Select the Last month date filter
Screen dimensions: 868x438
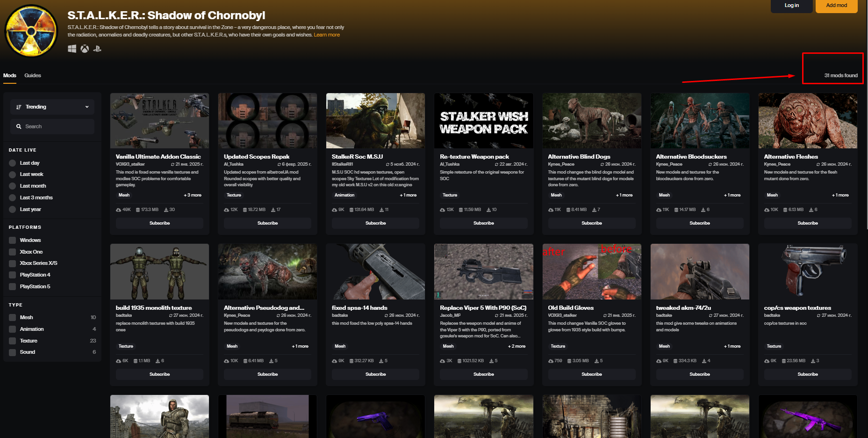(x=13, y=186)
